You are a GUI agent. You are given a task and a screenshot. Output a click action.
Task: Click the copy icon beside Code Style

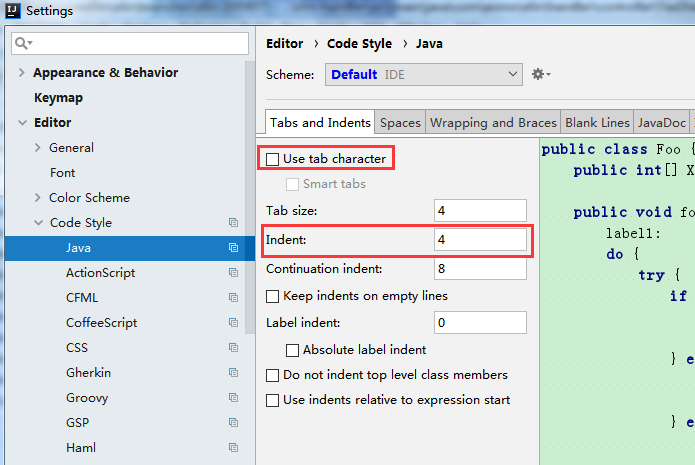(233, 223)
